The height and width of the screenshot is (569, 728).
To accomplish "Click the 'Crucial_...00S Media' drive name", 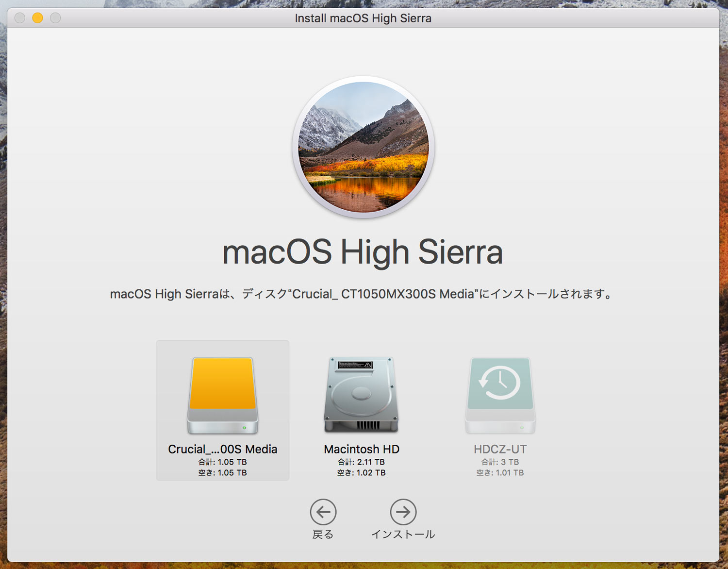I will [x=223, y=449].
